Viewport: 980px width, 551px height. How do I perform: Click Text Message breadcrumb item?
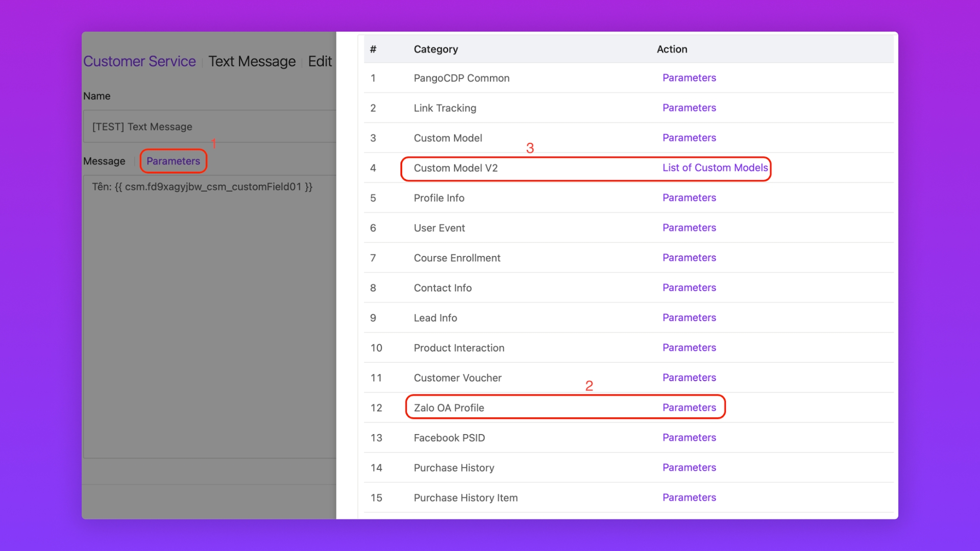[x=252, y=61]
